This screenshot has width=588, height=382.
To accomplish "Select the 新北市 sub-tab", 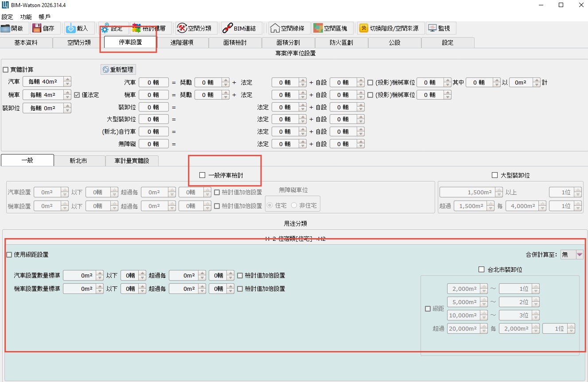I will 78,161.
